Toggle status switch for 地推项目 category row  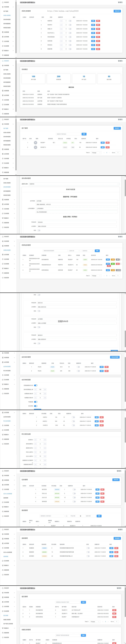point(70,21)
